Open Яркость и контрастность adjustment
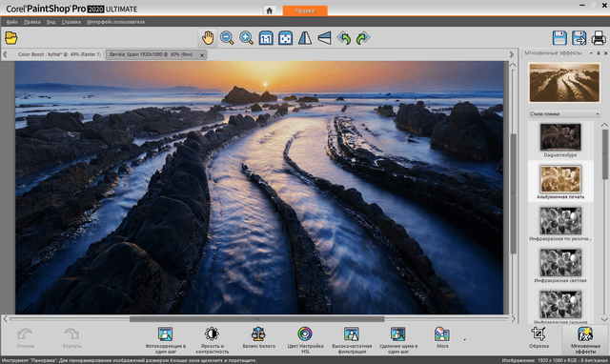 coord(212,339)
